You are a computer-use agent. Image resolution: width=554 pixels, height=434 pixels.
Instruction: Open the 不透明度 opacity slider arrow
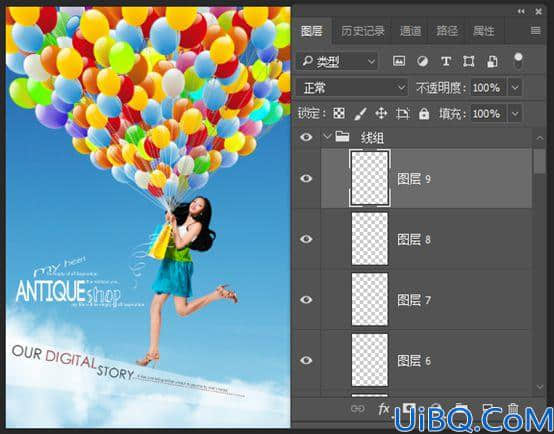[x=515, y=88]
